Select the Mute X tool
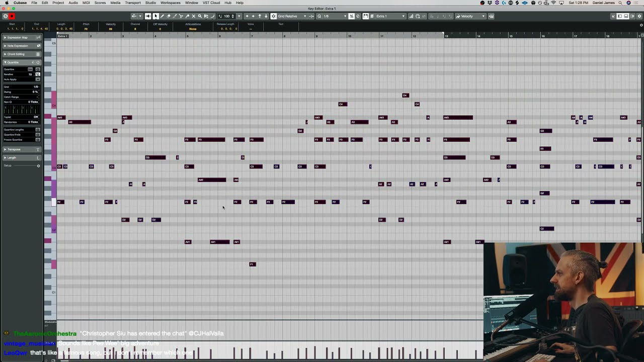644x362 pixels. [194, 16]
